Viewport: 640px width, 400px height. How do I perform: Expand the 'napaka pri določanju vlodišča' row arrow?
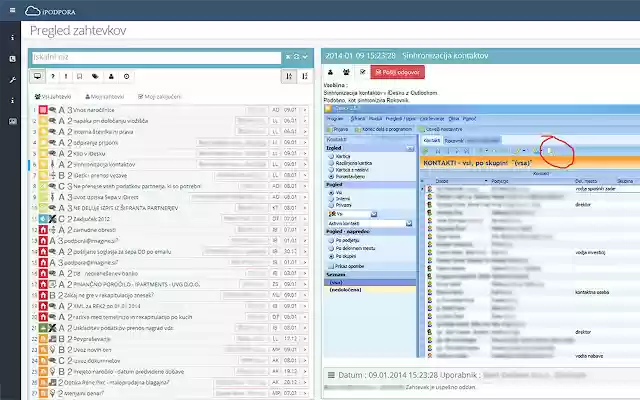304,121
